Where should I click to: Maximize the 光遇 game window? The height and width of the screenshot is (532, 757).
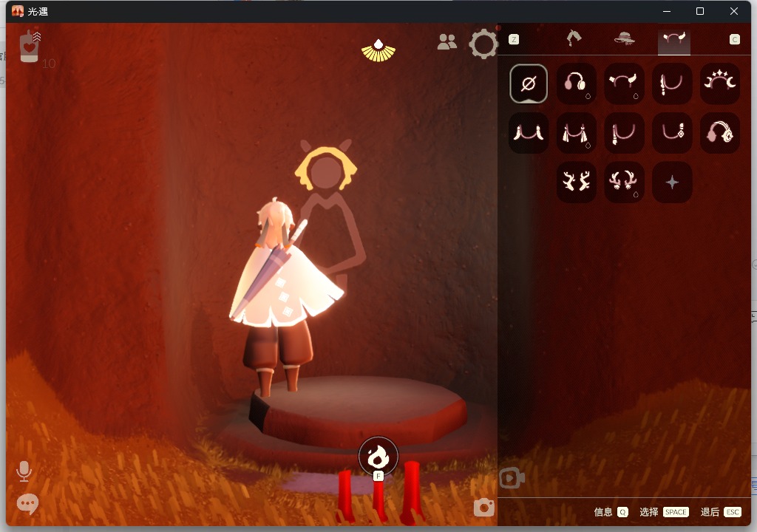click(700, 11)
